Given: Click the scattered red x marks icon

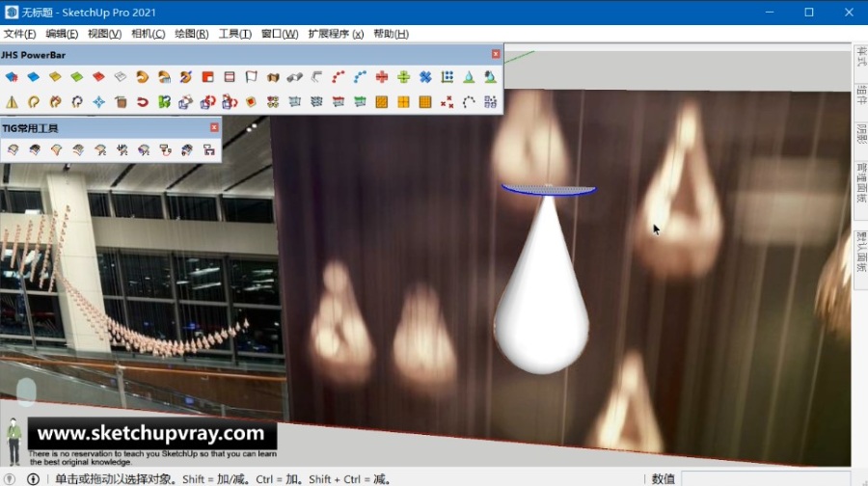Looking at the screenshot, I should click(x=448, y=102).
